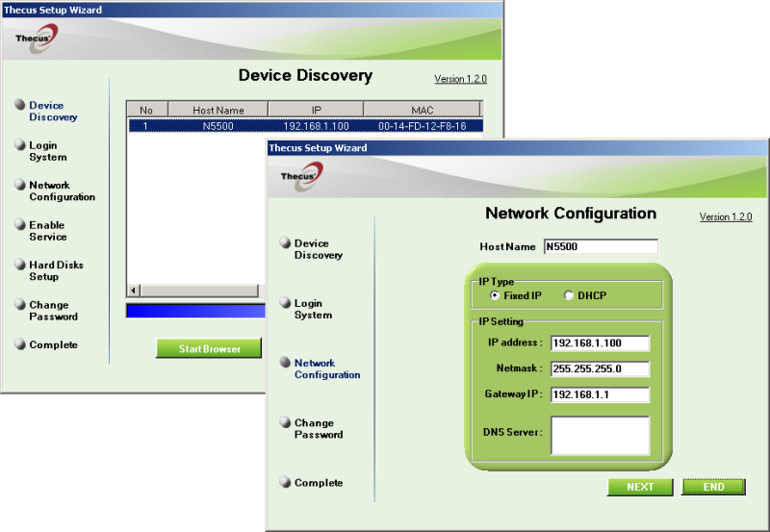Select the DHCP radio button
The height and width of the screenshot is (532, 770).
point(568,295)
